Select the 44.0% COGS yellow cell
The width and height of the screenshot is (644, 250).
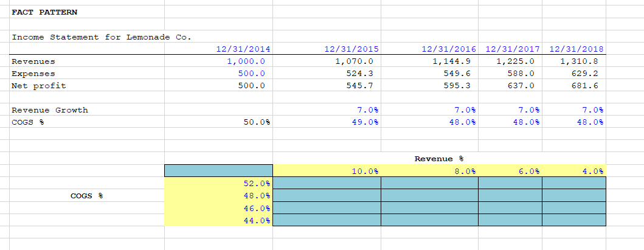218,220
